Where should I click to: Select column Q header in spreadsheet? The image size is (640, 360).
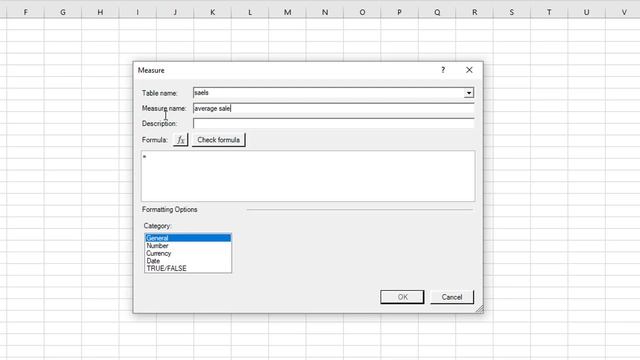pos(437,12)
